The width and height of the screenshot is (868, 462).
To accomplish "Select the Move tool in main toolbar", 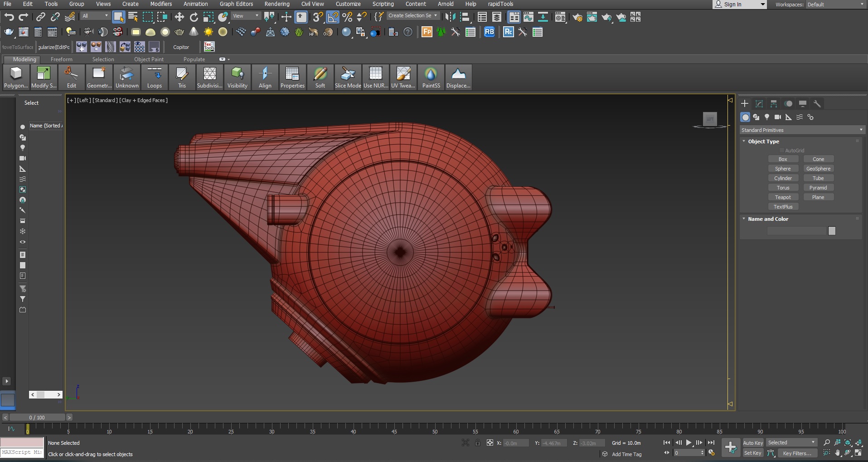I will 179,17.
